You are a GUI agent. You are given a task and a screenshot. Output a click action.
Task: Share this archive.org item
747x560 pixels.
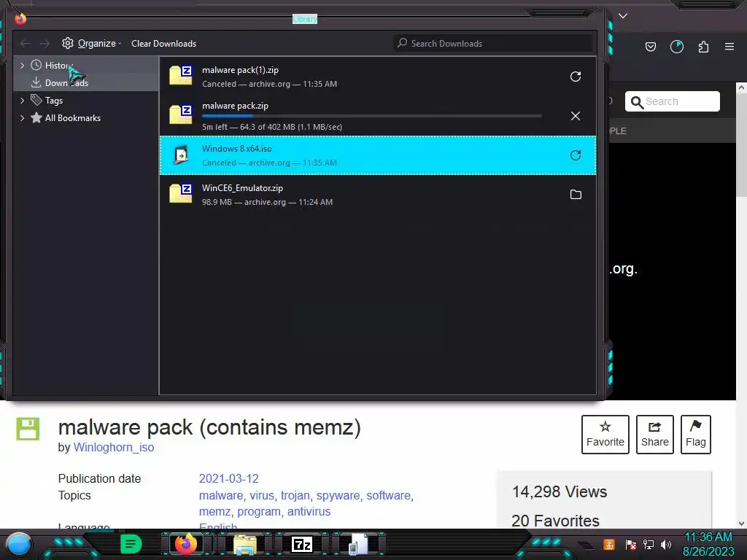(x=654, y=435)
